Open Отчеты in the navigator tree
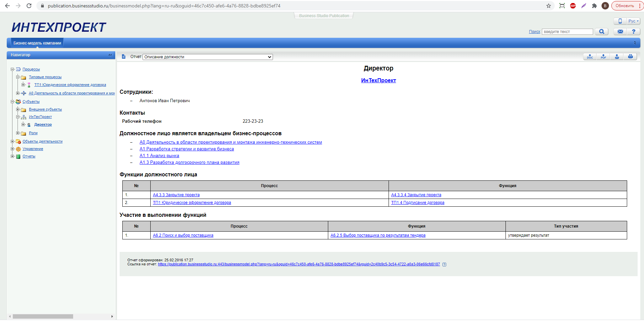The image size is (644, 321). pyautogui.click(x=29, y=156)
